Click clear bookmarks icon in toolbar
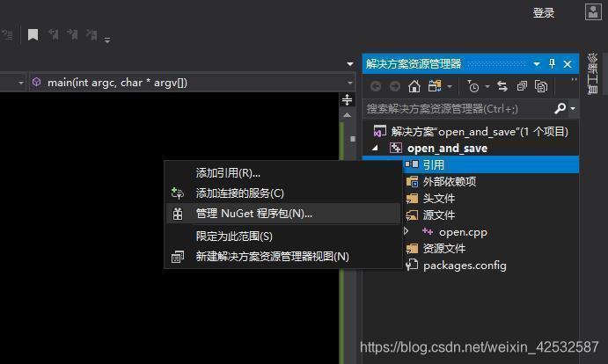 click(x=92, y=35)
